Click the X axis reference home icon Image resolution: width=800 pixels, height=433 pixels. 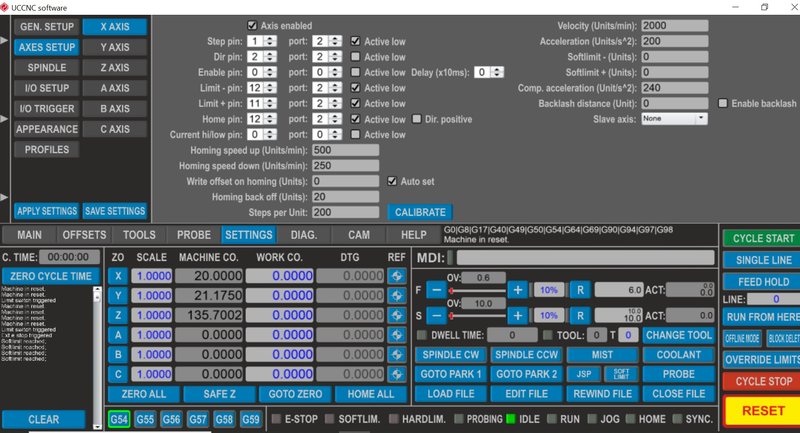pyautogui.click(x=396, y=276)
